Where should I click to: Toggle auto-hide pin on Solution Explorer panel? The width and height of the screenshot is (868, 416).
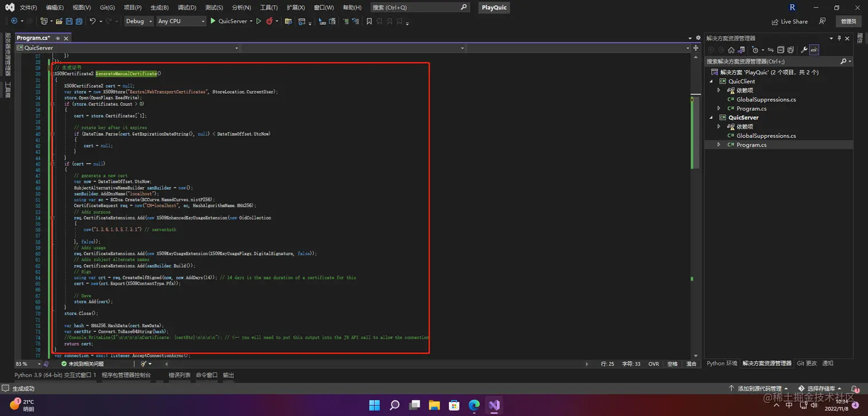pos(839,38)
